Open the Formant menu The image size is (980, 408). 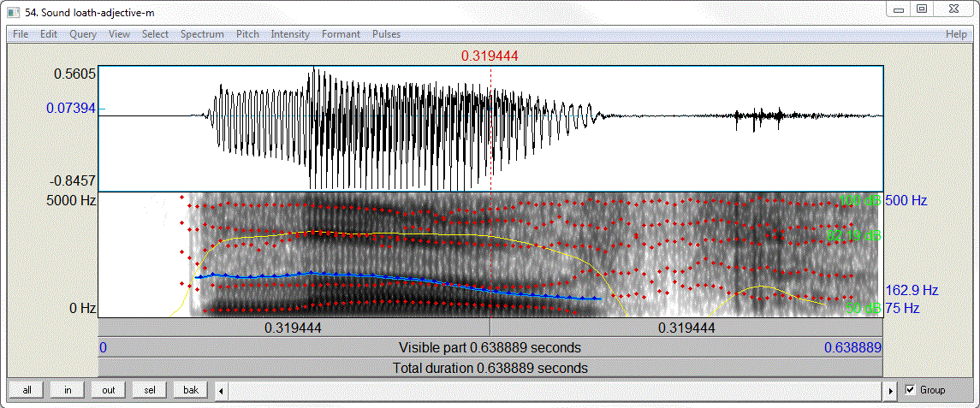341,34
